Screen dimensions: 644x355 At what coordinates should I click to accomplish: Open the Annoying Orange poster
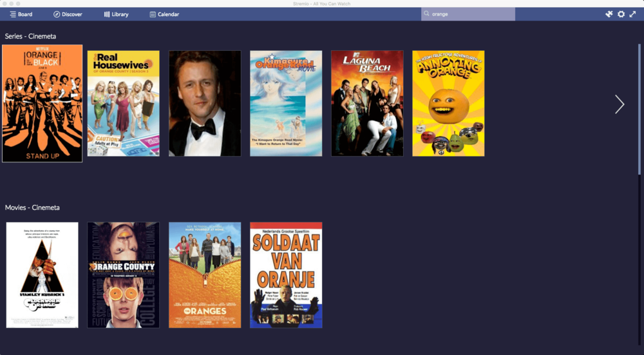[x=448, y=103]
